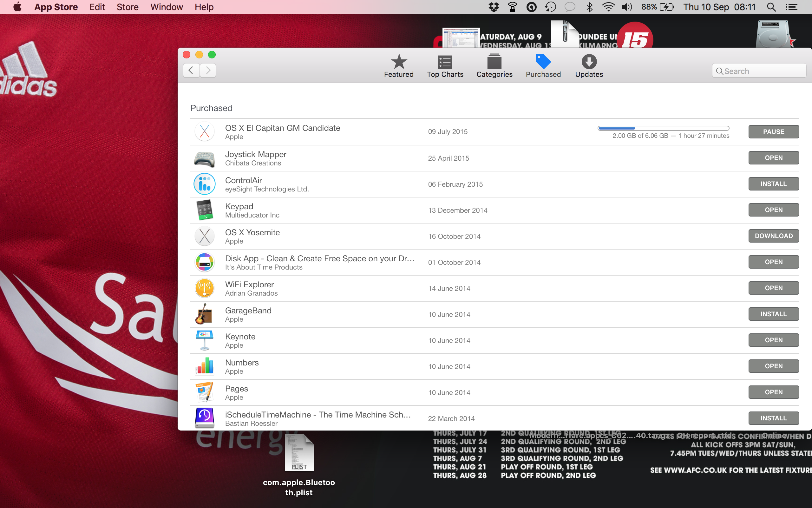The width and height of the screenshot is (812, 508).
Task: Open the Store menu
Action: tap(128, 7)
